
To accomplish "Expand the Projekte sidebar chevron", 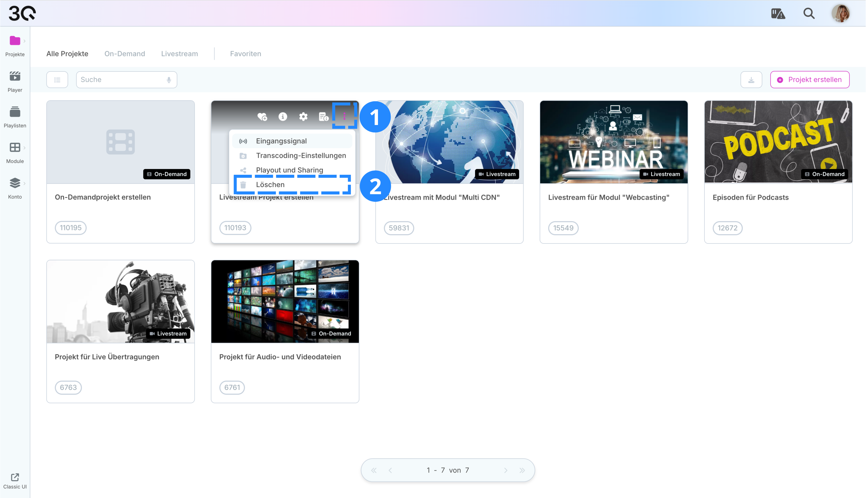I will tap(25, 41).
